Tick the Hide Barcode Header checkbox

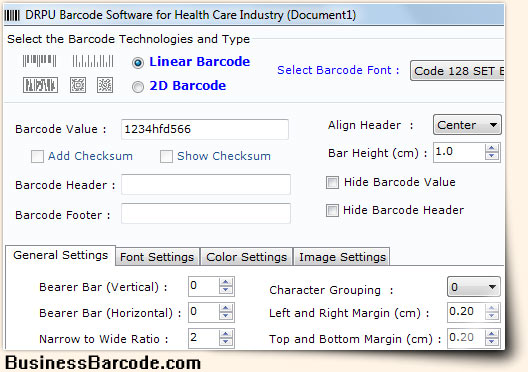pos(332,210)
